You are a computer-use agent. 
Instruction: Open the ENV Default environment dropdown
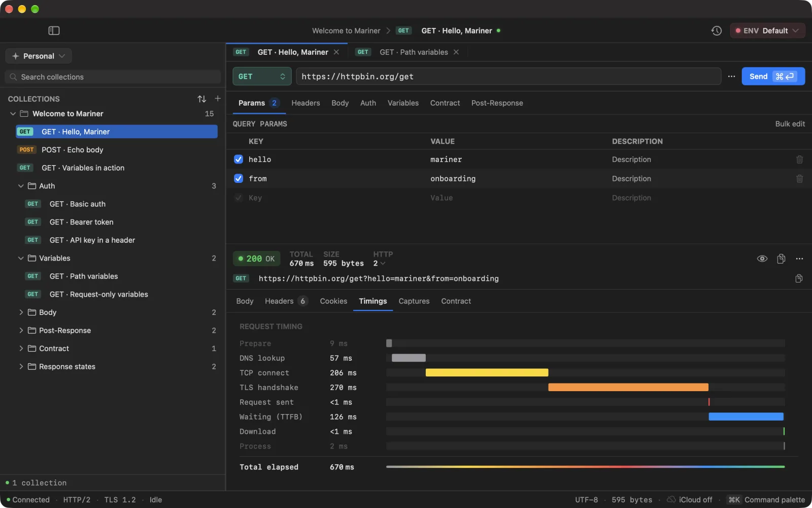click(x=767, y=30)
